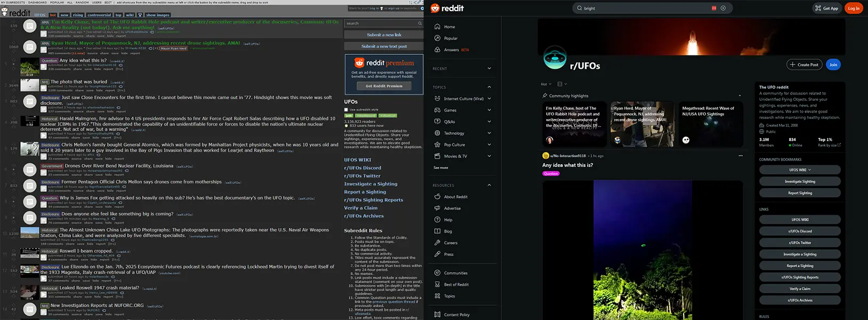Expand the Internet Culture (Viral) chevron
Viewport: 868px width, 320px height.
pyautogui.click(x=489, y=99)
